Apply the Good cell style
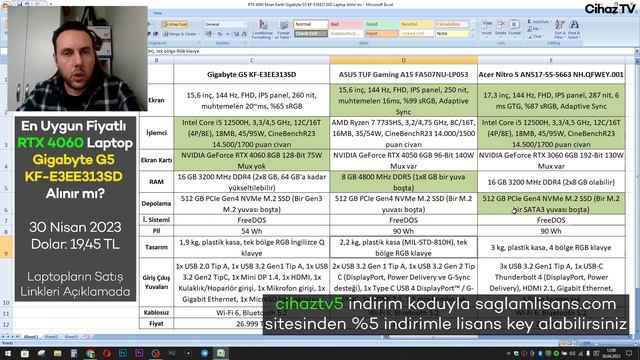 click(x=381, y=24)
